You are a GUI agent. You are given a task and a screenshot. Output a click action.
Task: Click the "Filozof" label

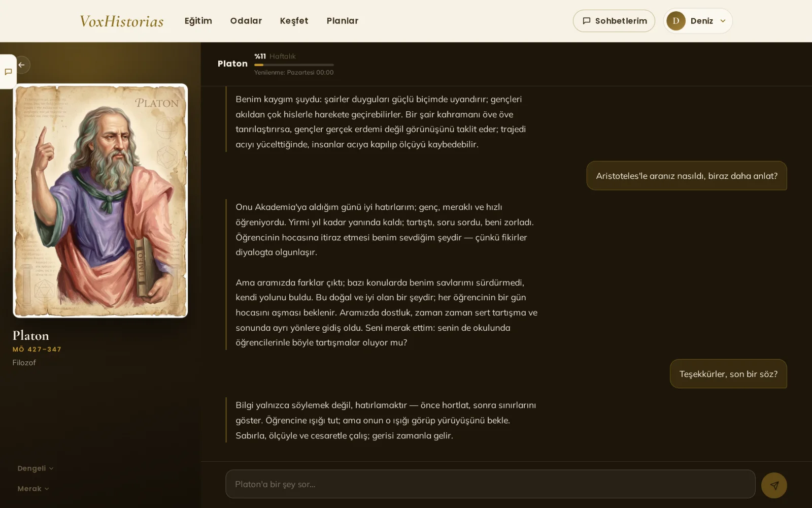click(x=24, y=363)
